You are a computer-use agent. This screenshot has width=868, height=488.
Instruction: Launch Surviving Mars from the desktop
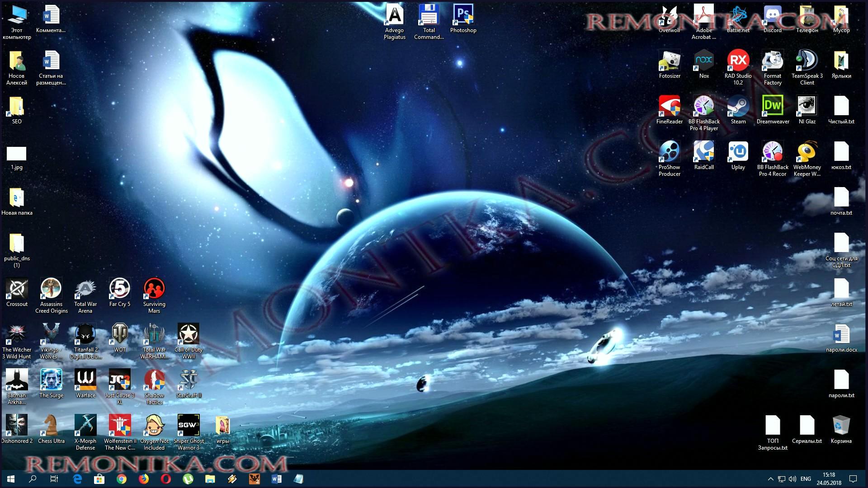click(x=154, y=296)
